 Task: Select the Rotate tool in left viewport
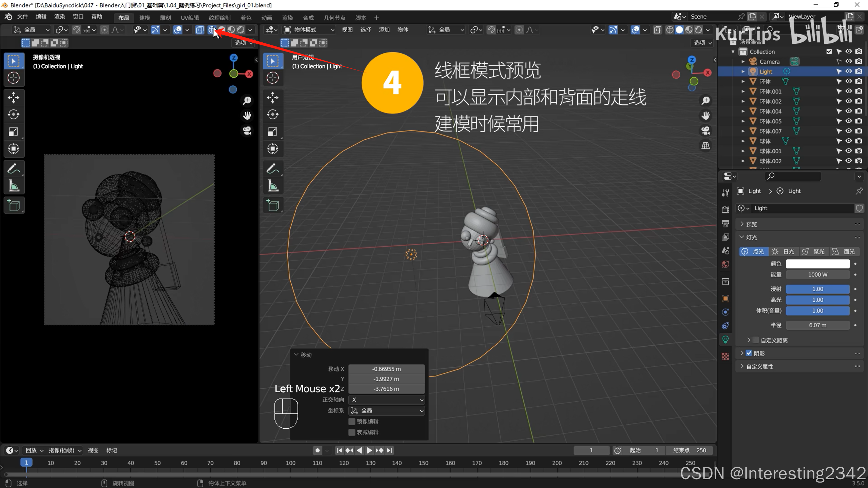[x=14, y=115]
